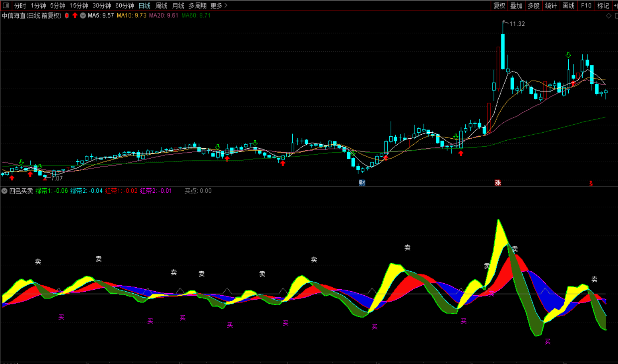Expand the 四色买卖 indicator dropdown
This screenshot has height=364, width=618.
4,191
